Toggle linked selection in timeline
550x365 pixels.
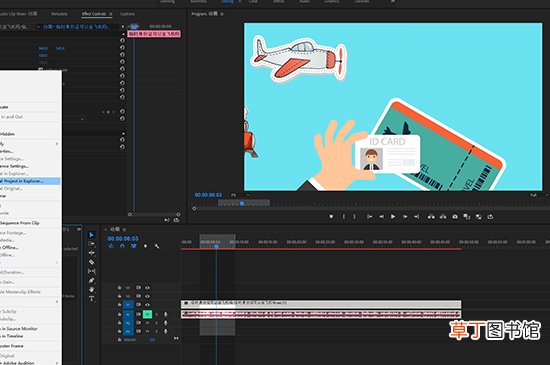pyautogui.click(x=134, y=246)
